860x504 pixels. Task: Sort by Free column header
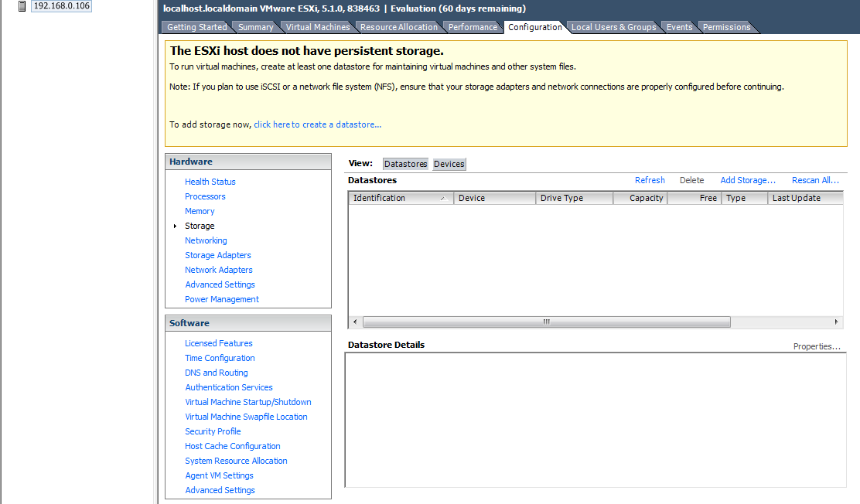click(x=694, y=198)
